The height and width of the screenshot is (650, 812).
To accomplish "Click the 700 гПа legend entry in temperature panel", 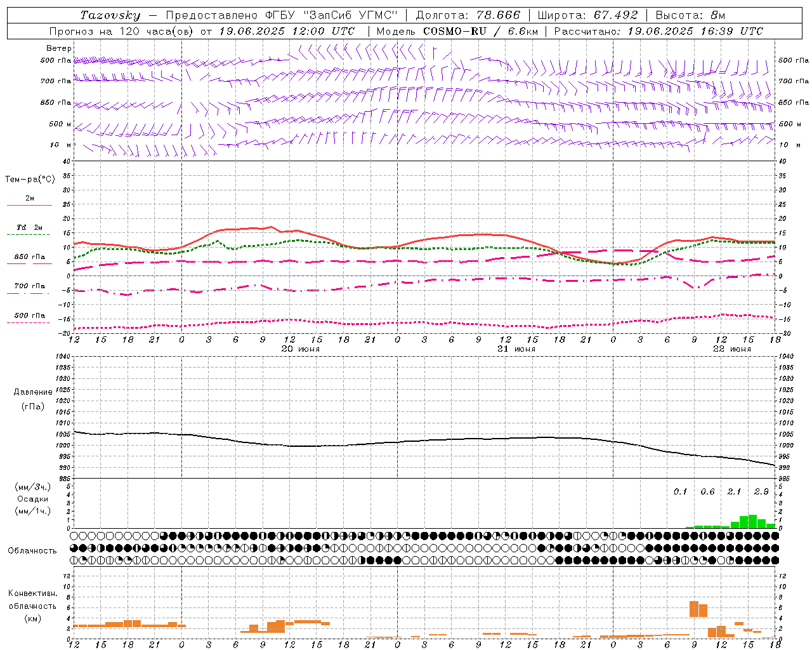I will 30,286.
